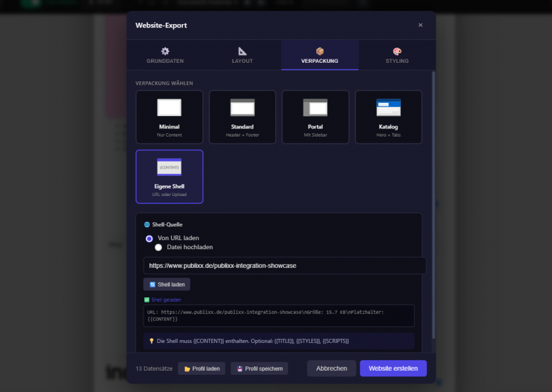Viewport: 552px width, 392px height.
Task: Close the Website-Export dialog
Action: pyautogui.click(x=421, y=26)
